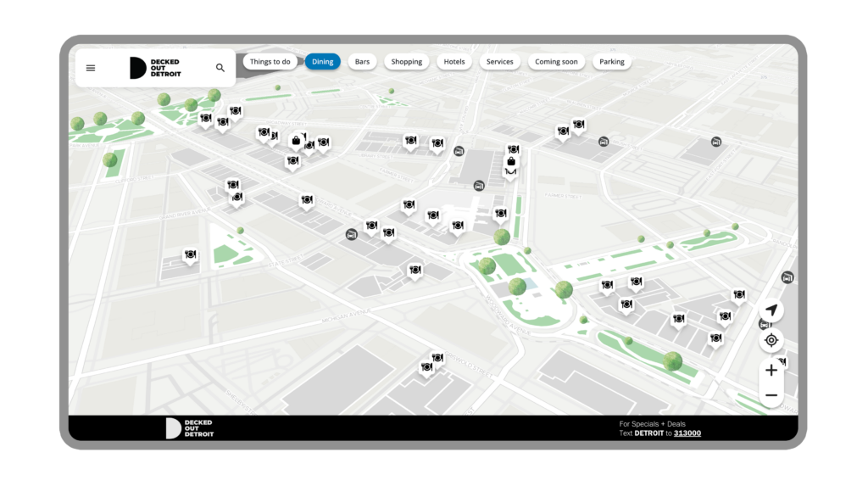
Task: Select right dining pin of pair near Brush Street
Action: pos(578,126)
